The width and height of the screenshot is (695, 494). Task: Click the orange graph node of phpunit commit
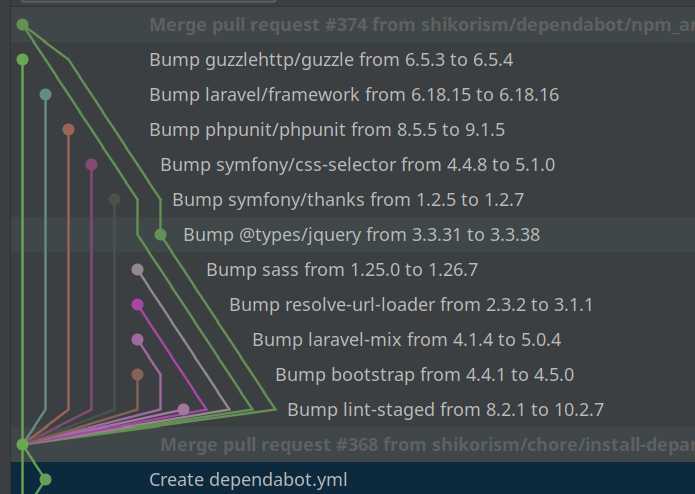(x=68, y=130)
